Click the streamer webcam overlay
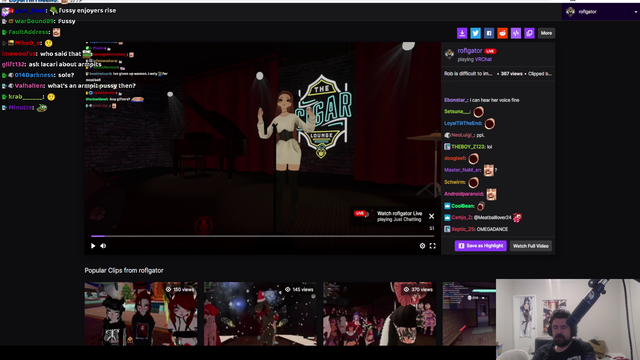 point(568,320)
